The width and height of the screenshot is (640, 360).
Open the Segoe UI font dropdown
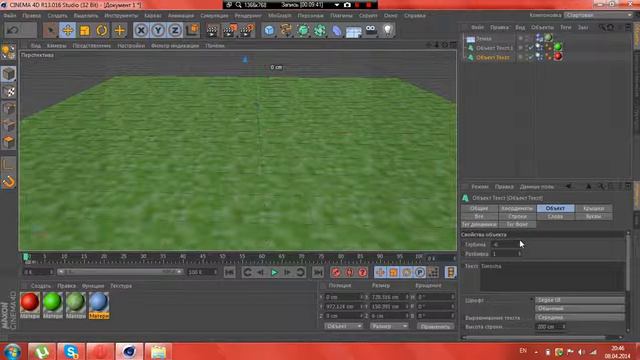tap(579, 300)
